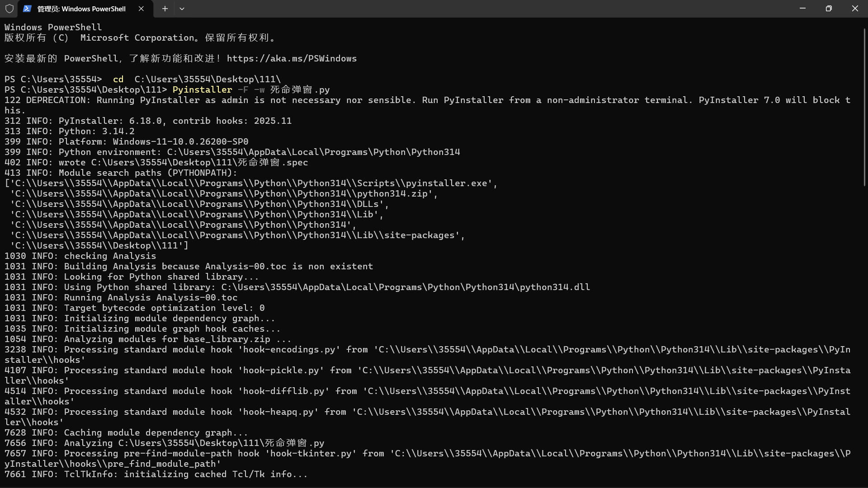Image resolution: width=868 pixels, height=488 pixels.
Task: Close the Windows PowerShell tab
Action: [x=141, y=9]
